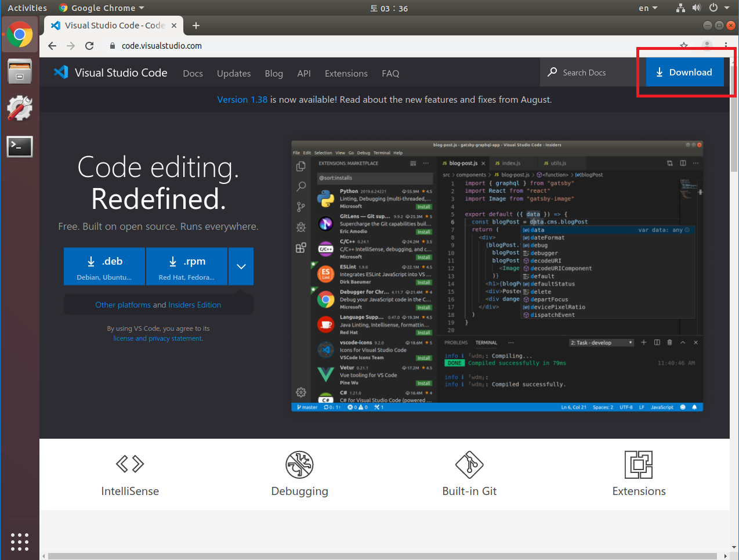Open the Files app from the dock

pos(20,71)
